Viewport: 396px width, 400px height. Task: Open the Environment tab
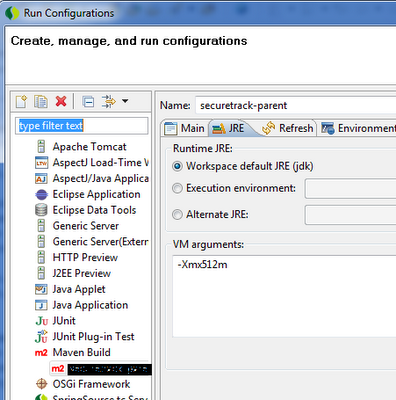(357, 128)
